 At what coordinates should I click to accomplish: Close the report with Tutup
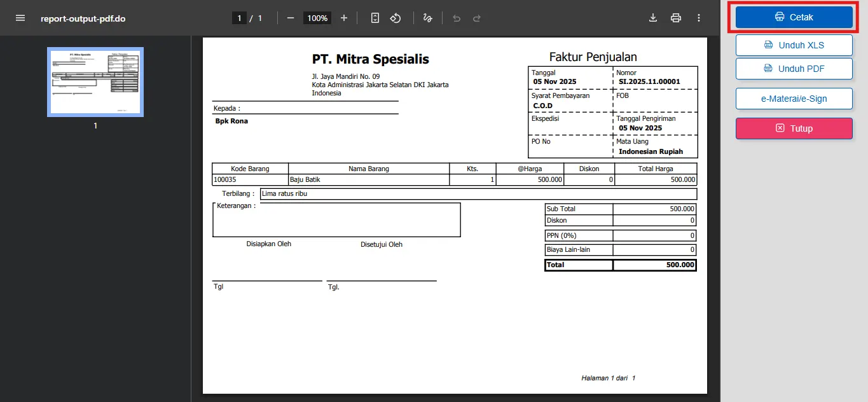coord(794,128)
